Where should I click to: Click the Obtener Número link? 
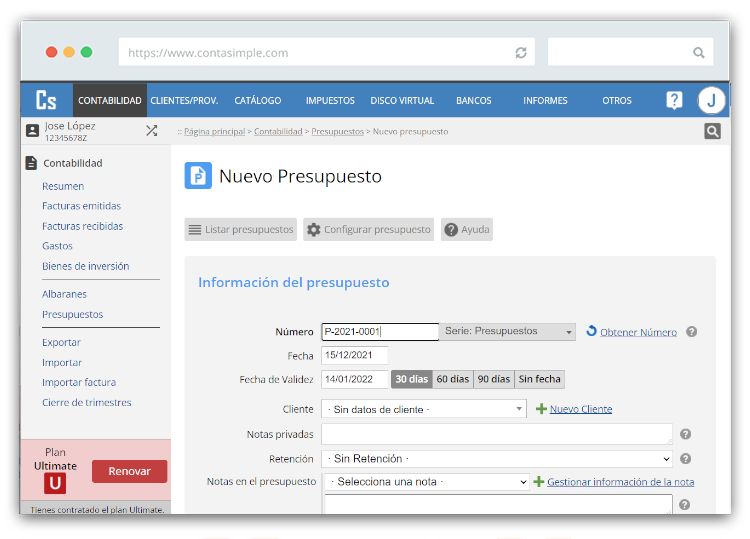[x=638, y=332]
